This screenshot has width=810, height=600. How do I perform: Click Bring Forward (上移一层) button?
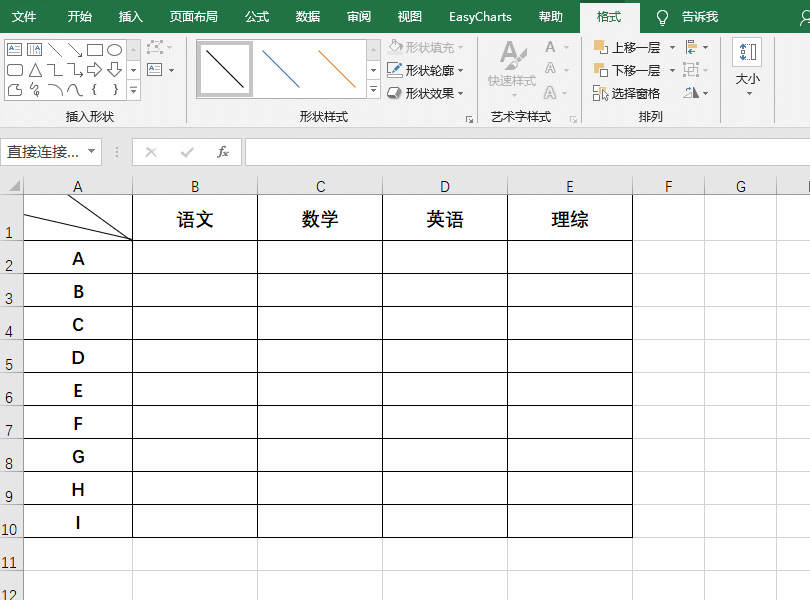628,48
